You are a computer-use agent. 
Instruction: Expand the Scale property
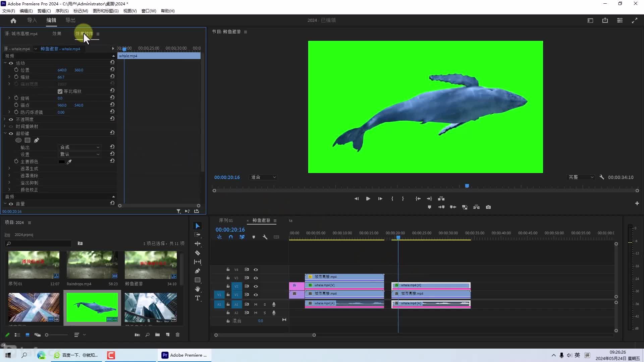[9, 77]
